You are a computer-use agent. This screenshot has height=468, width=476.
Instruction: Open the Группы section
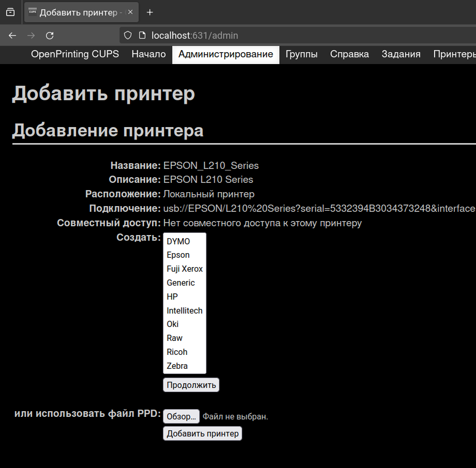[x=301, y=54]
